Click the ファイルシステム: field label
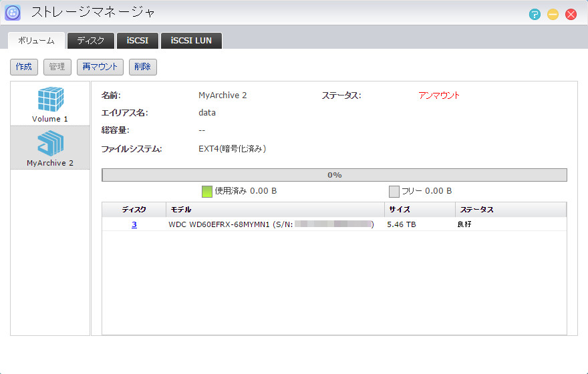 131,149
